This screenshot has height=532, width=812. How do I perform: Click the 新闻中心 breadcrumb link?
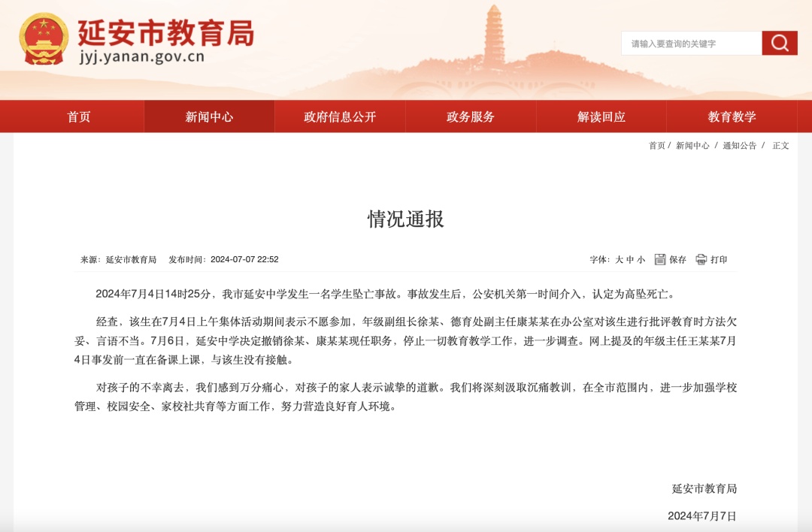point(693,147)
